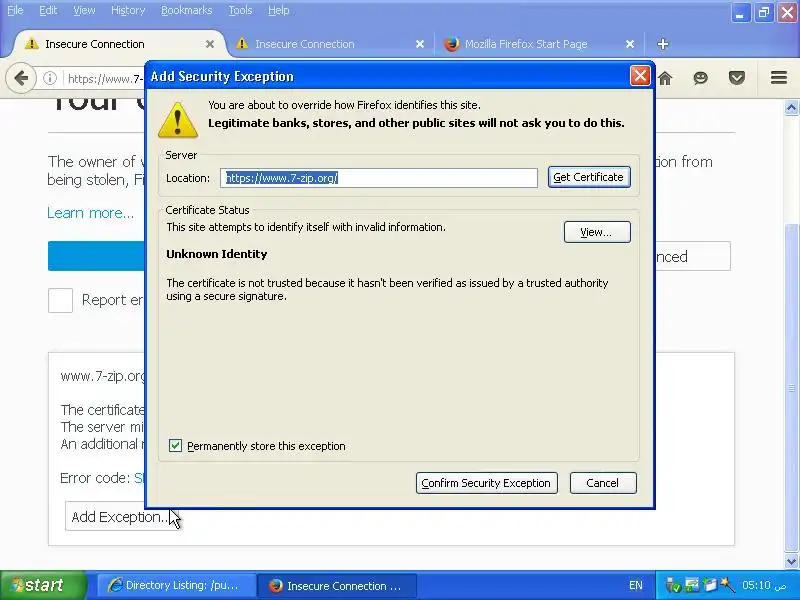Click the scrollbar up arrow
The width and height of the screenshot is (800, 600).
[791, 108]
